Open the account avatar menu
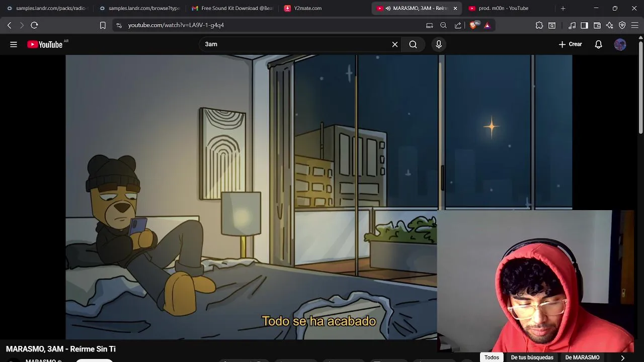644x362 pixels. (x=620, y=44)
